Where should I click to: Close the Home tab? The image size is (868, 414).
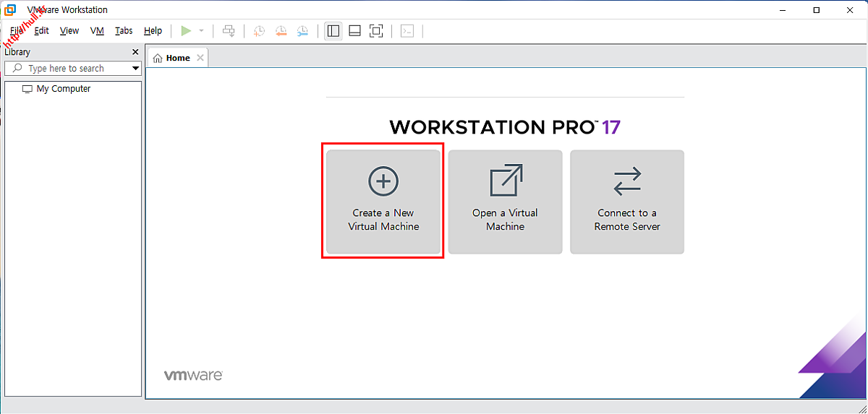click(x=200, y=58)
